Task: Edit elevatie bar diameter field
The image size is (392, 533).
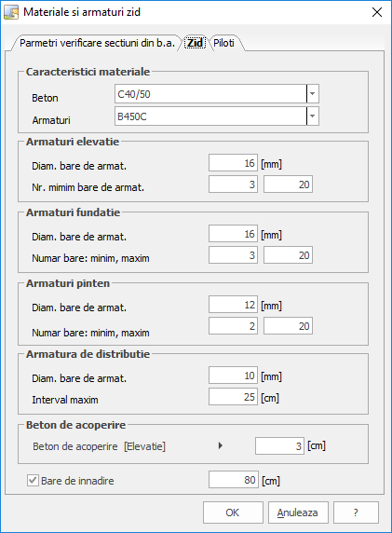Action: (233, 163)
